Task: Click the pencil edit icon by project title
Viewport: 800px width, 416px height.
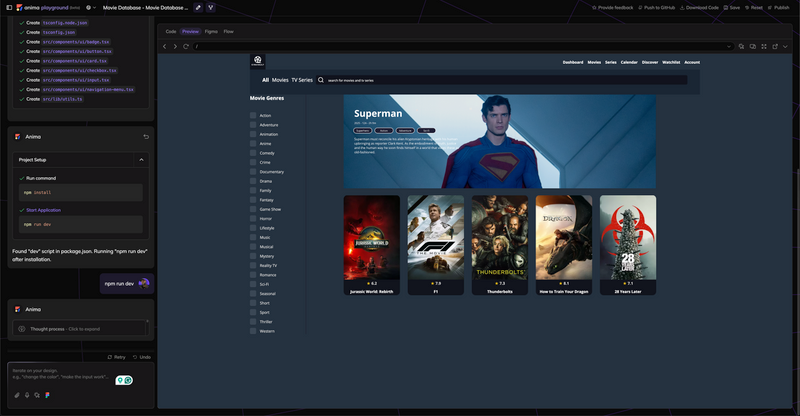Action: click(x=198, y=8)
